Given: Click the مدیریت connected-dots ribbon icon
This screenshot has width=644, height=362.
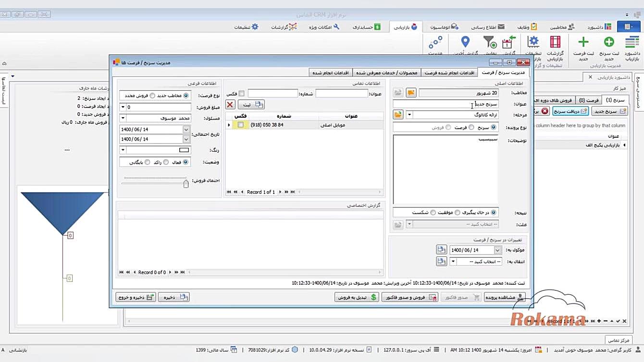Looking at the screenshot, I should [x=435, y=42].
